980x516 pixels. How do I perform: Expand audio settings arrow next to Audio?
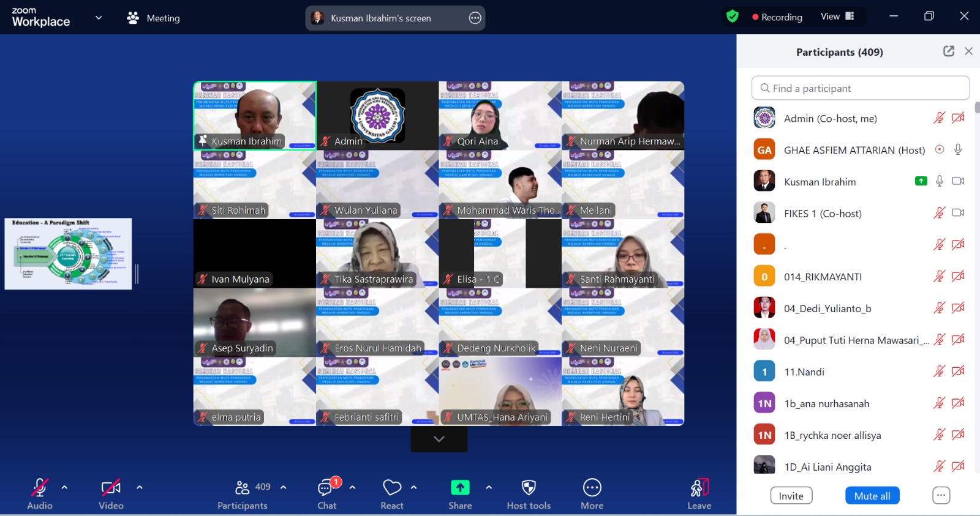pyautogui.click(x=64, y=488)
